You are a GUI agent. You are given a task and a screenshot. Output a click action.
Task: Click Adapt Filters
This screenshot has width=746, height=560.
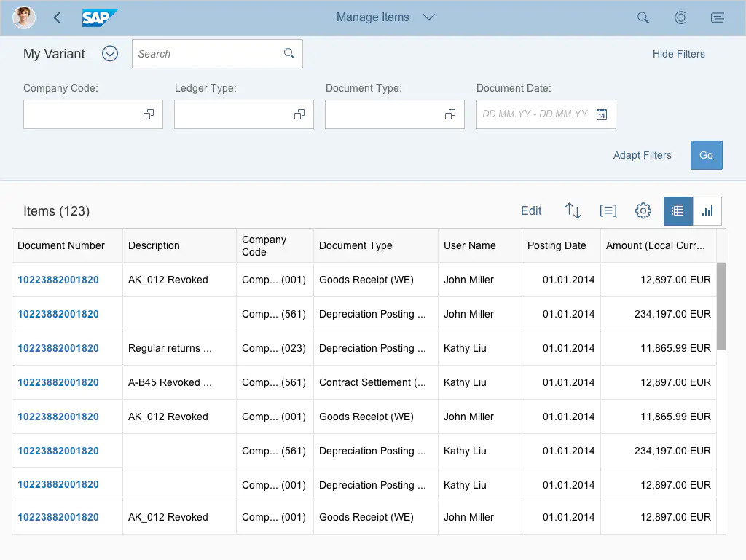coord(642,155)
